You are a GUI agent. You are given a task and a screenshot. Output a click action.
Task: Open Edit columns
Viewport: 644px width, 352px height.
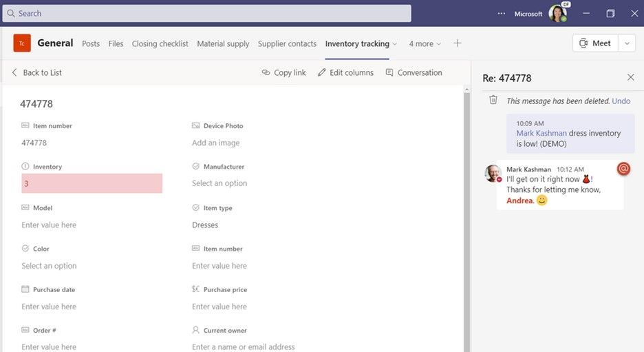coord(345,73)
